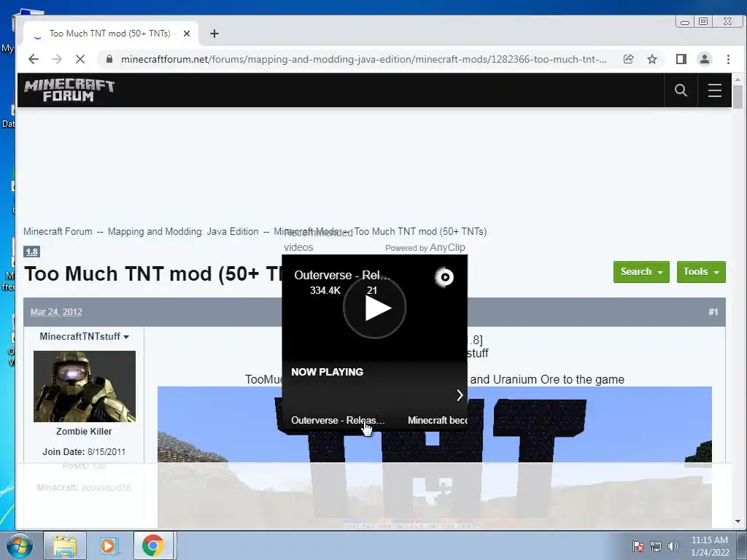Click the 1.8 version tag
Screen dimensions: 747x560
(32, 252)
